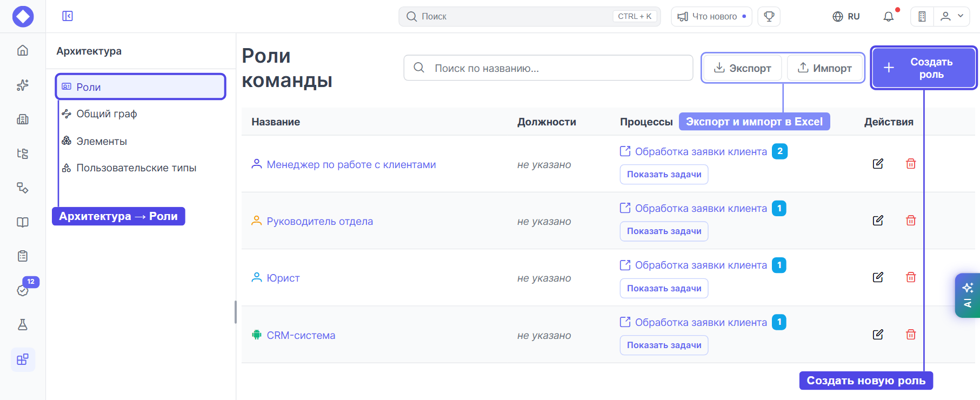Image resolution: width=980 pixels, height=400 pixels.
Task: Delete the Юрист role
Action: pos(911,277)
